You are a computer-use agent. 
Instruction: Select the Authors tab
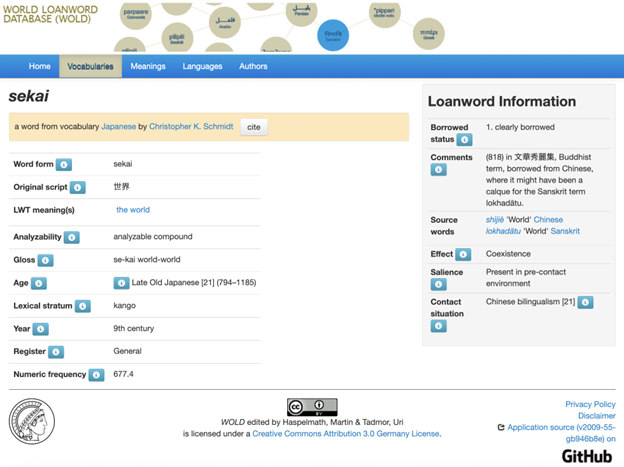(253, 66)
